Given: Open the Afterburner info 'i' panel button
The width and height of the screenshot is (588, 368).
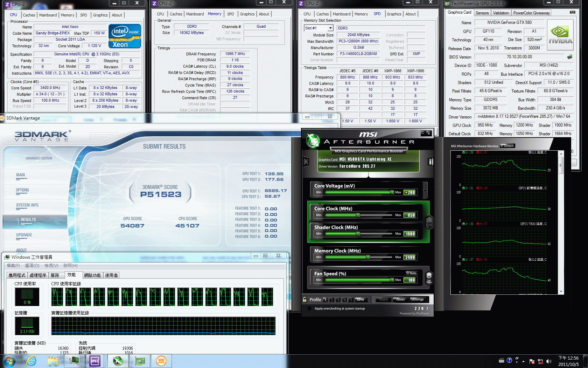Looking at the screenshot, I should pos(430,162).
